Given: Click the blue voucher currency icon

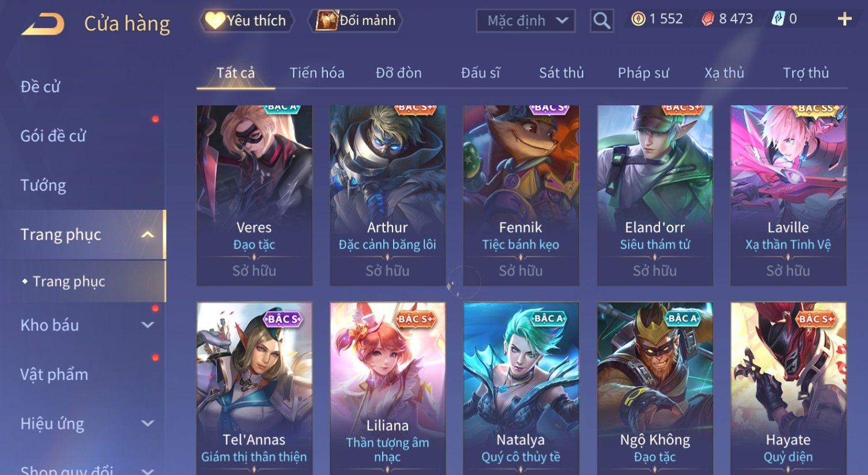Looking at the screenshot, I should [778, 19].
